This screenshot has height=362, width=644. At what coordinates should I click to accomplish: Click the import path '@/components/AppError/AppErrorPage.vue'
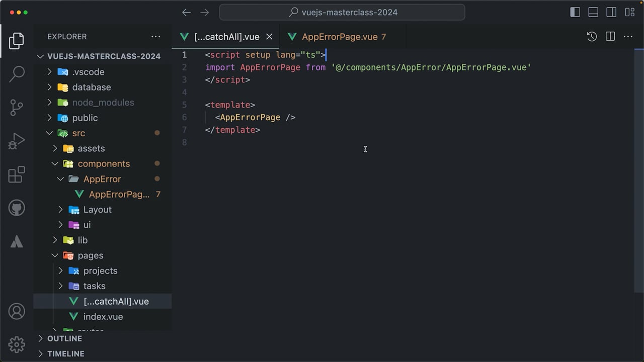pos(431,67)
